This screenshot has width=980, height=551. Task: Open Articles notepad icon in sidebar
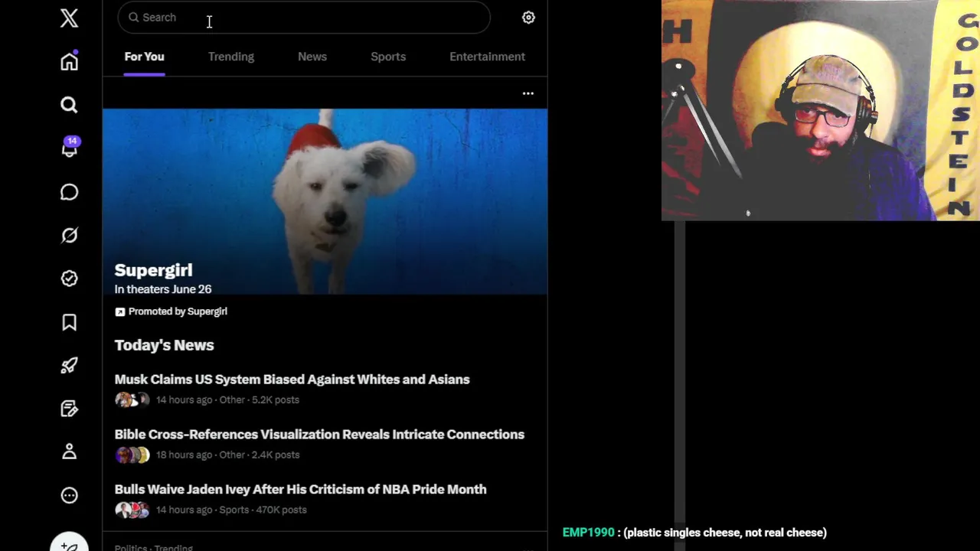69,409
